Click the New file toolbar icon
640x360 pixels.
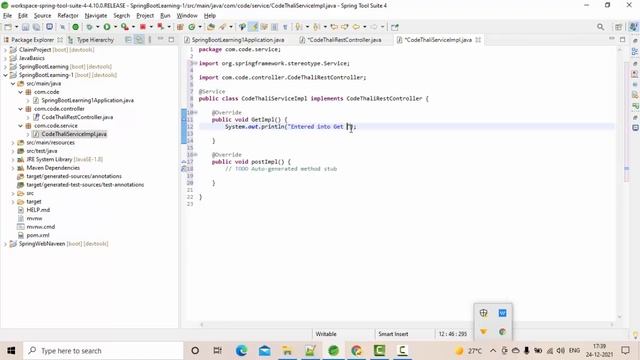(x=8, y=27)
